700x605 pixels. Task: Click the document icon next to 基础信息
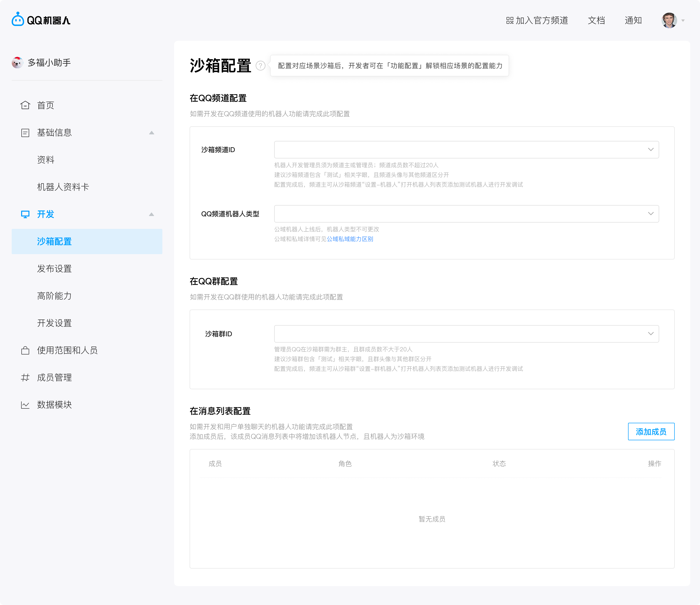pos(25,132)
